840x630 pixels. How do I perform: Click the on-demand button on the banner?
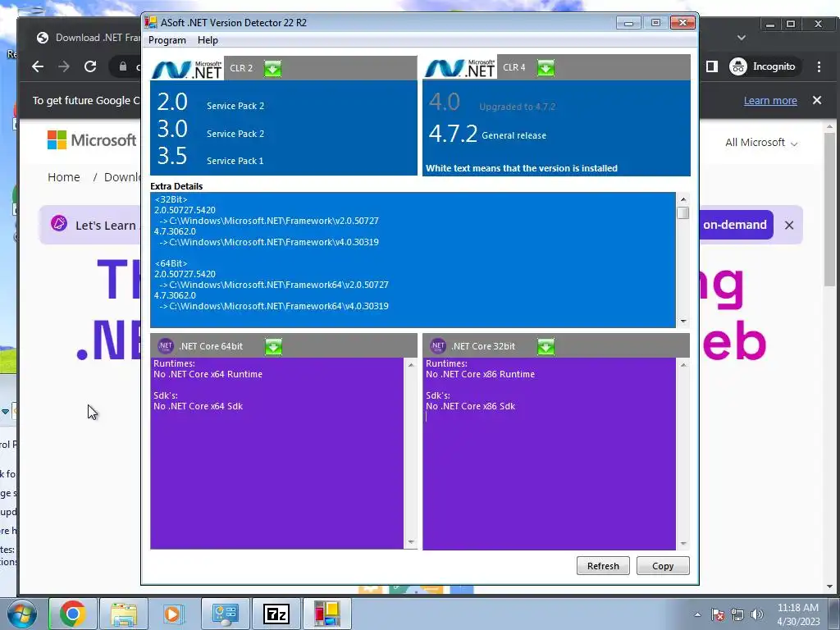[735, 225]
